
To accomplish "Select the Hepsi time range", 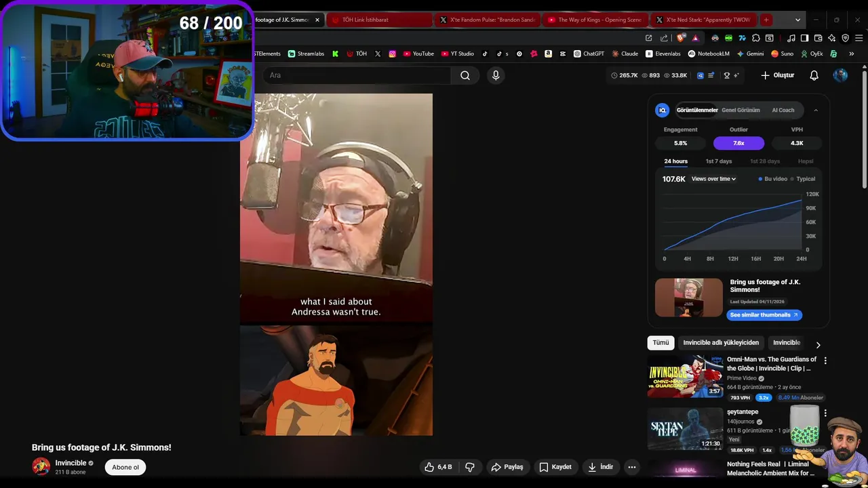I will point(806,161).
